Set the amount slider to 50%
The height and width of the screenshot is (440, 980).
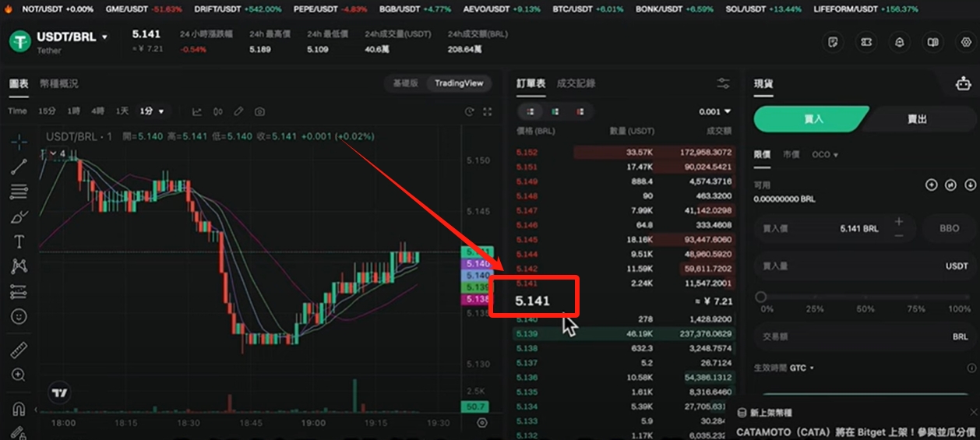(x=866, y=297)
